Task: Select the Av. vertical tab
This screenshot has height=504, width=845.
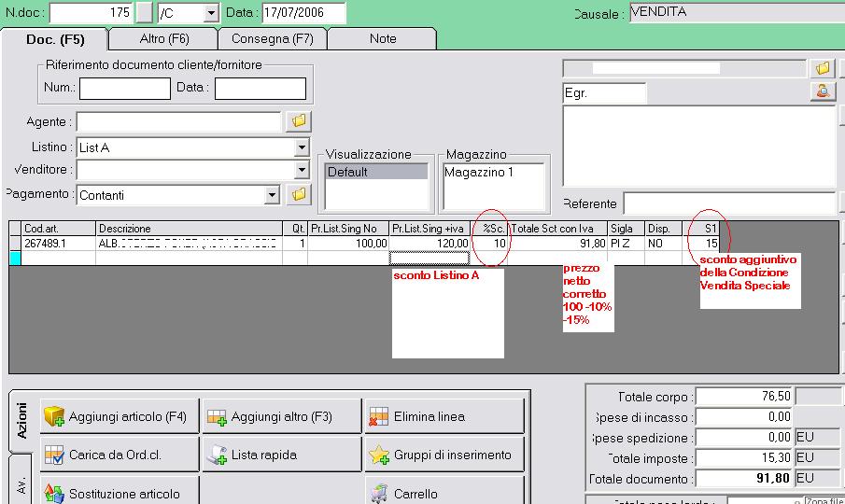Action: [x=21, y=481]
